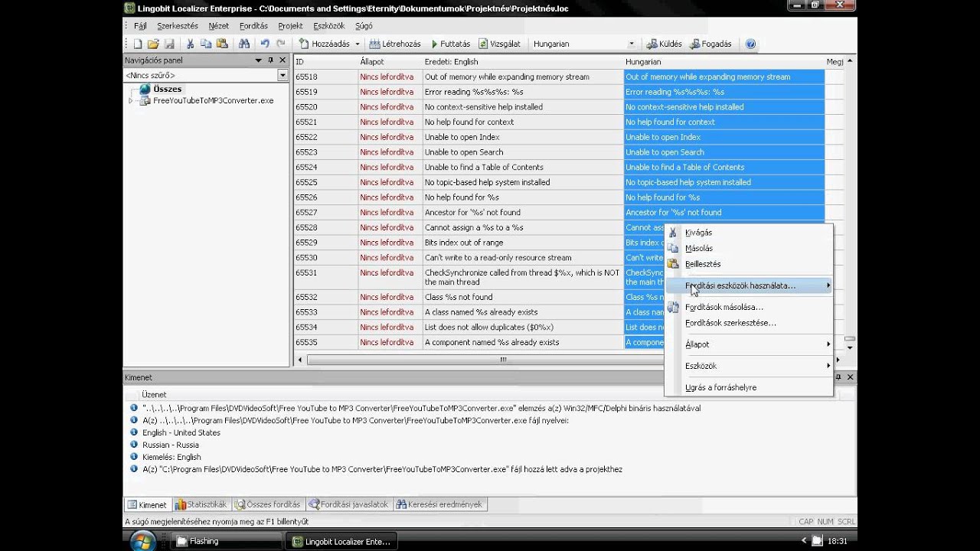Select FreeYouTubeToMP3Converter.exe in navigation tree
Image resolution: width=980 pixels, height=551 pixels.
pyautogui.click(x=213, y=100)
